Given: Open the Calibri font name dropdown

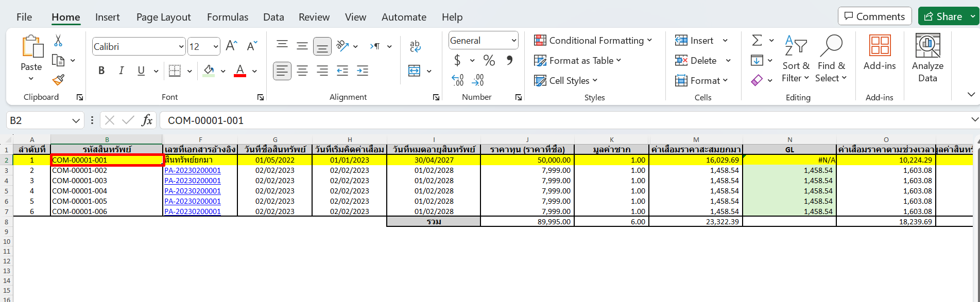Looking at the screenshot, I should coord(181,47).
